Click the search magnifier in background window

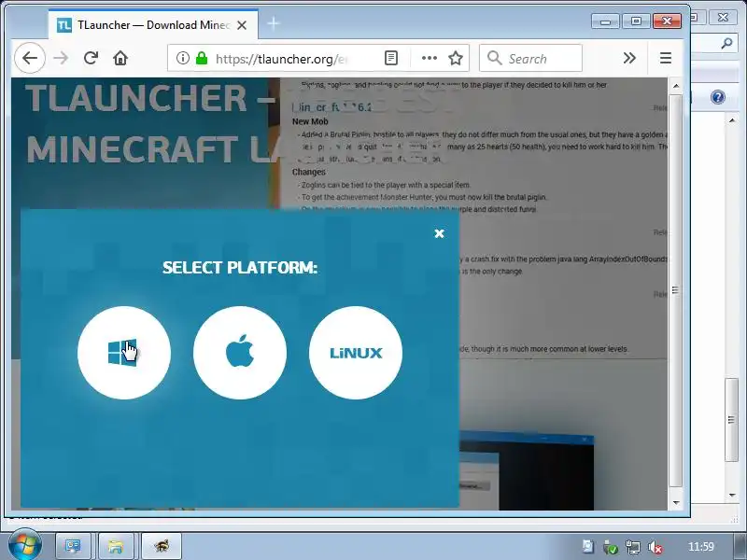click(x=726, y=44)
